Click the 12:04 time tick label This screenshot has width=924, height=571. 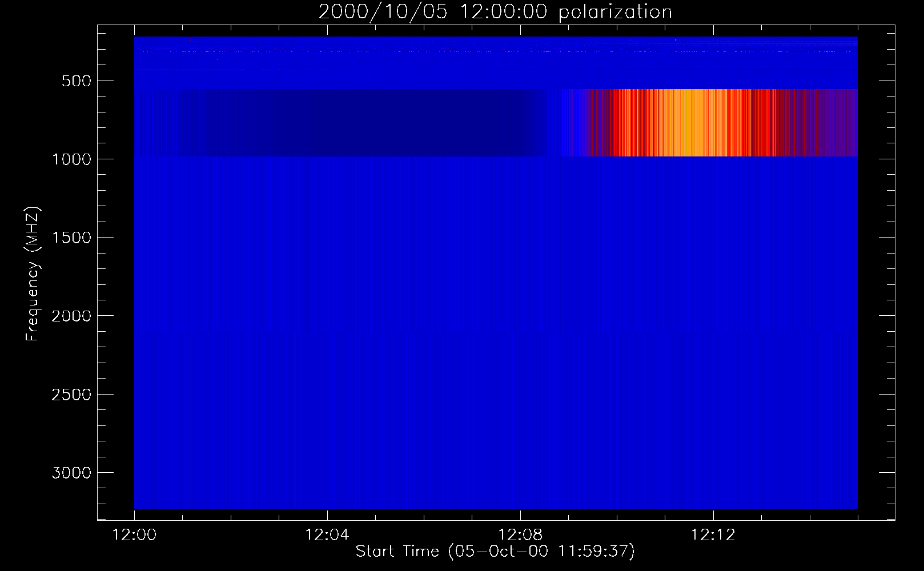(327, 535)
